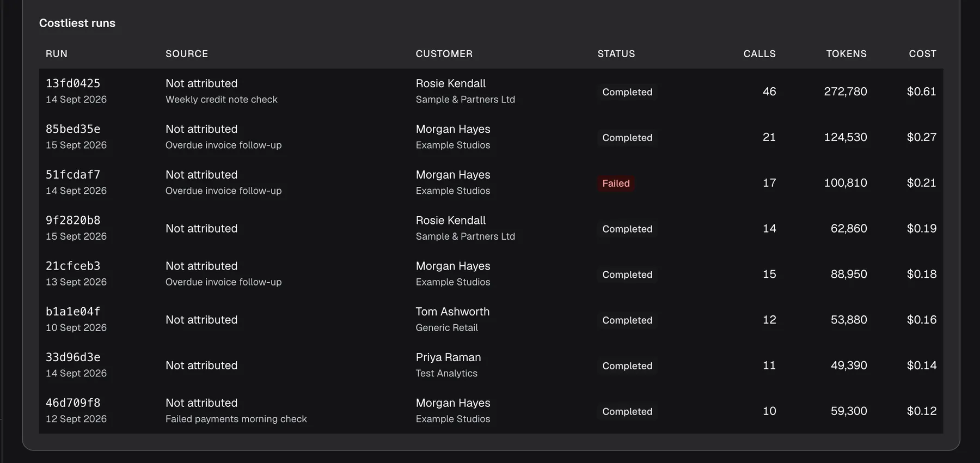
Task: Click the 62,860 tokens value
Action: pyautogui.click(x=849, y=229)
